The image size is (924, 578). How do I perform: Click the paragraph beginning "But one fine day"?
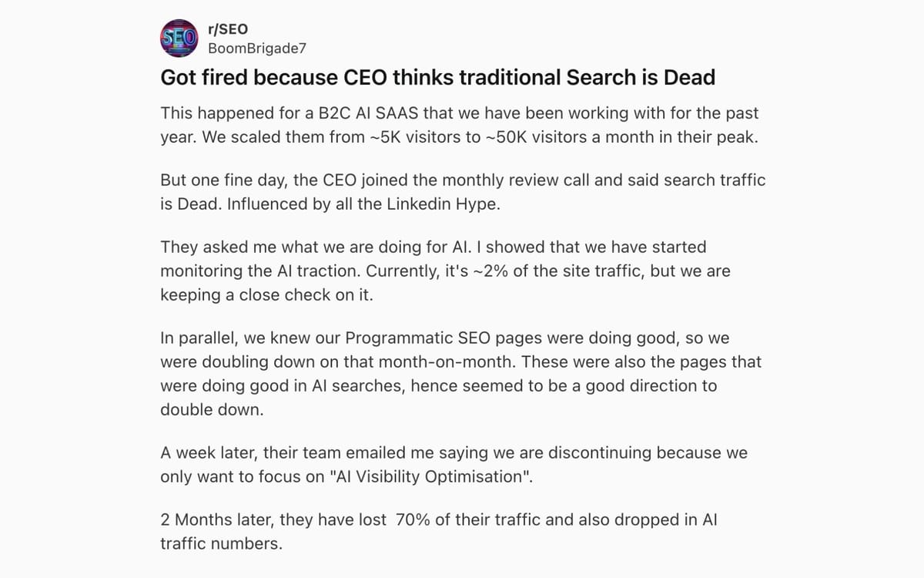coord(462,192)
